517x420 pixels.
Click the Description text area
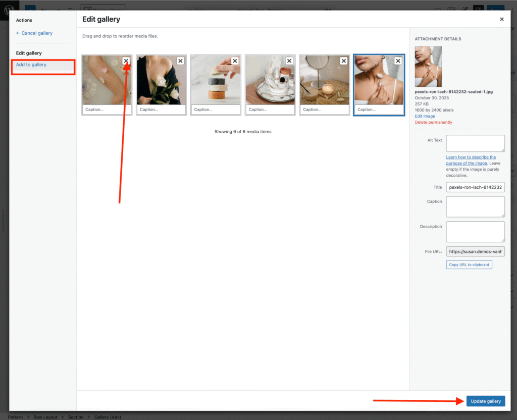tap(475, 232)
